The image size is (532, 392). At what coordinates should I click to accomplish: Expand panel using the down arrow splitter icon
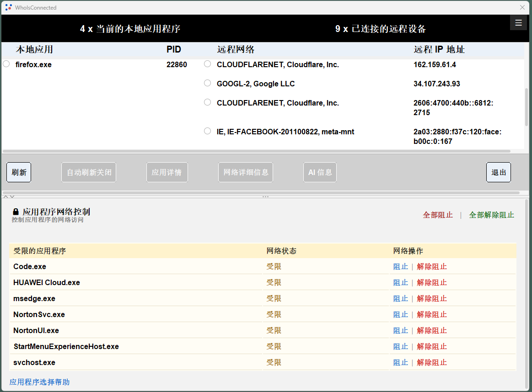click(12, 196)
